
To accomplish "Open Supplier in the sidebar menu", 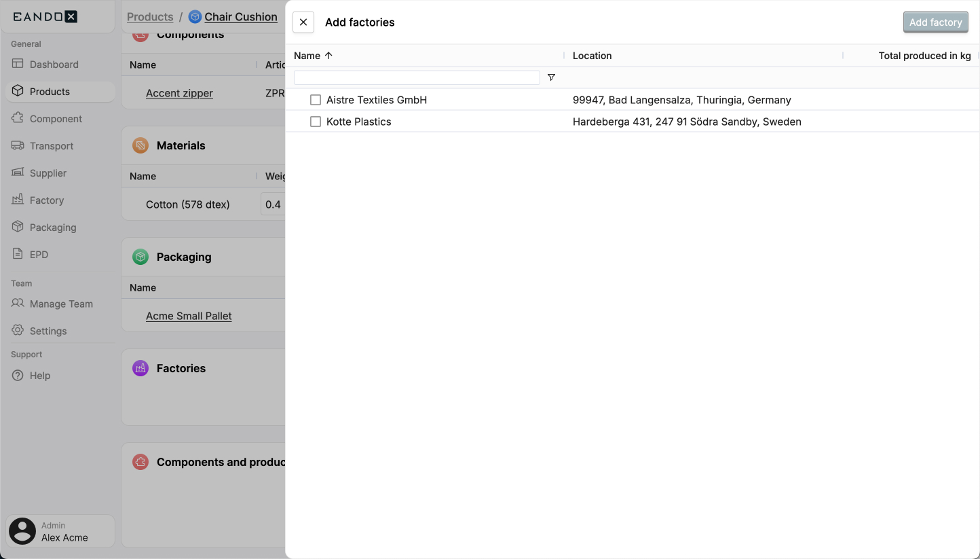I will pyautogui.click(x=48, y=173).
